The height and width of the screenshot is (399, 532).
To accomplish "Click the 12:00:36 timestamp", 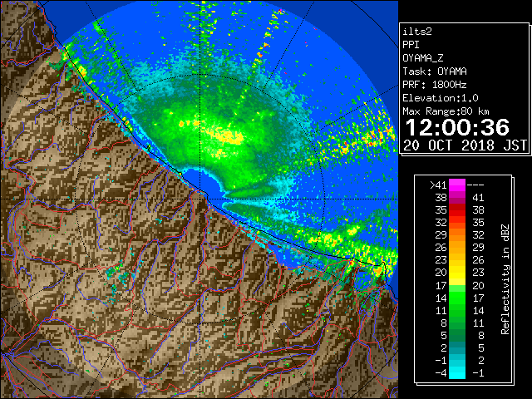I will pos(457,127).
